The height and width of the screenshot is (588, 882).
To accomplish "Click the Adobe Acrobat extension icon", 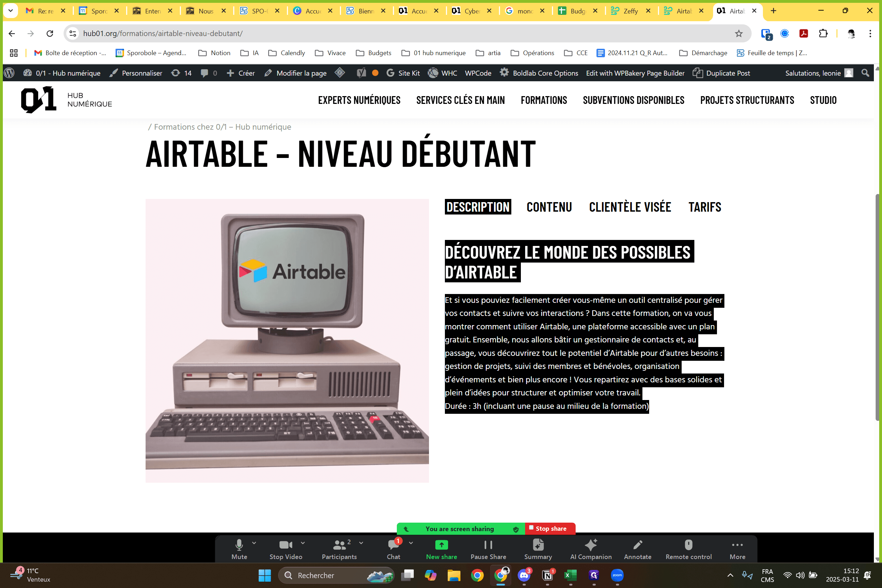I will click(804, 33).
